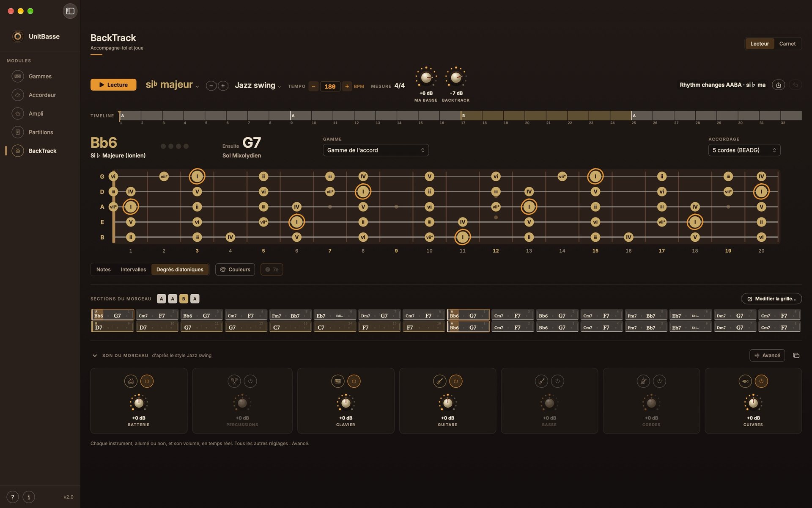The height and width of the screenshot is (508, 812).
Task: Collapse the Son du morceau section
Action: 95,356
